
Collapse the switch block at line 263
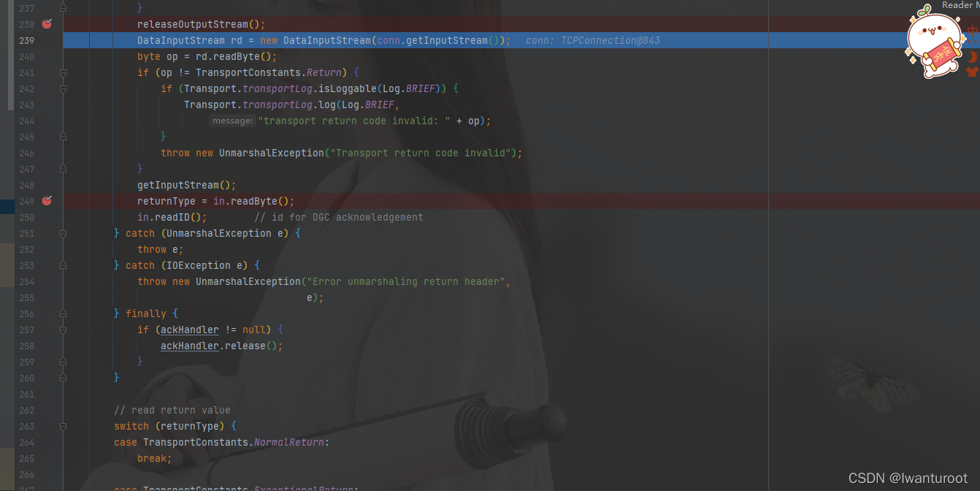tap(63, 426)
